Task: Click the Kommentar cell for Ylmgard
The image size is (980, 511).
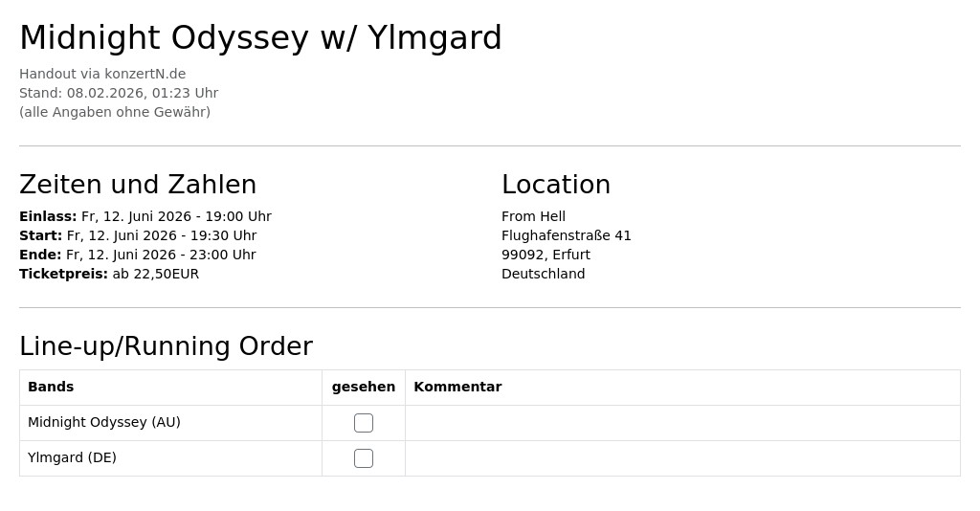Action: point(682,458)
